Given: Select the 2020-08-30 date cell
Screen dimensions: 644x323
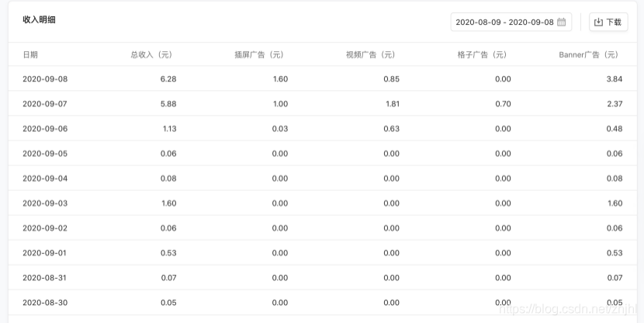Looking at the screenshot, I should pyautogui.click(x=45, y=303).
